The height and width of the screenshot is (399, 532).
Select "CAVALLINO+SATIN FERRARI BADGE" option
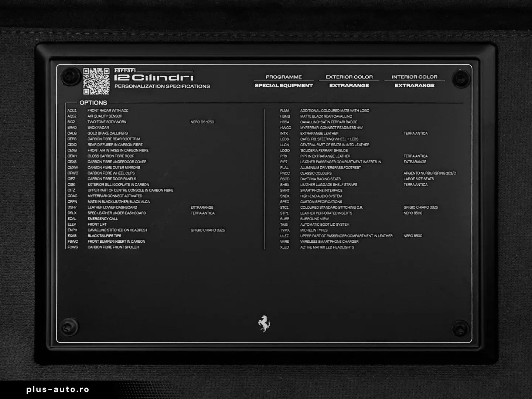tap(329, 122)
